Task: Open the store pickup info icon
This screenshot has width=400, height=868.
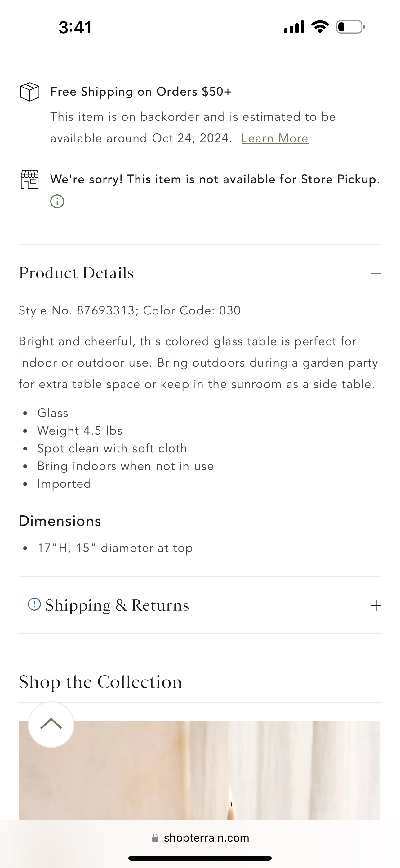Action: 57,201
